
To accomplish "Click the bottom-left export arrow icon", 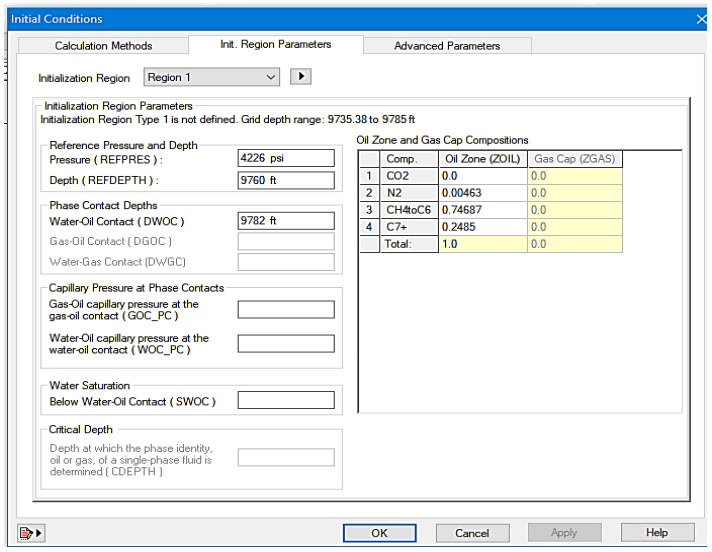I will (31, 533).
